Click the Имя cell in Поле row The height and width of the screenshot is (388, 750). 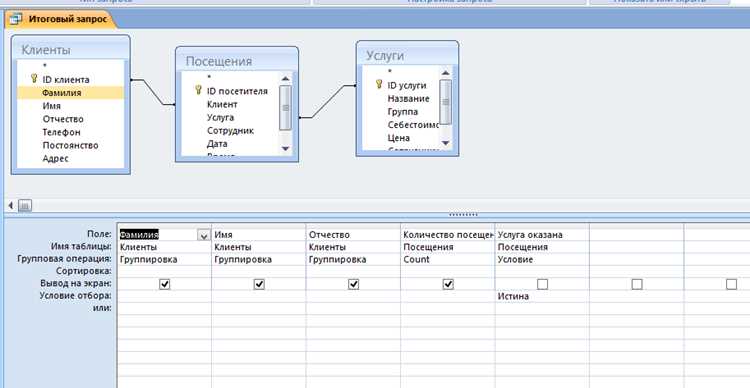259,235
